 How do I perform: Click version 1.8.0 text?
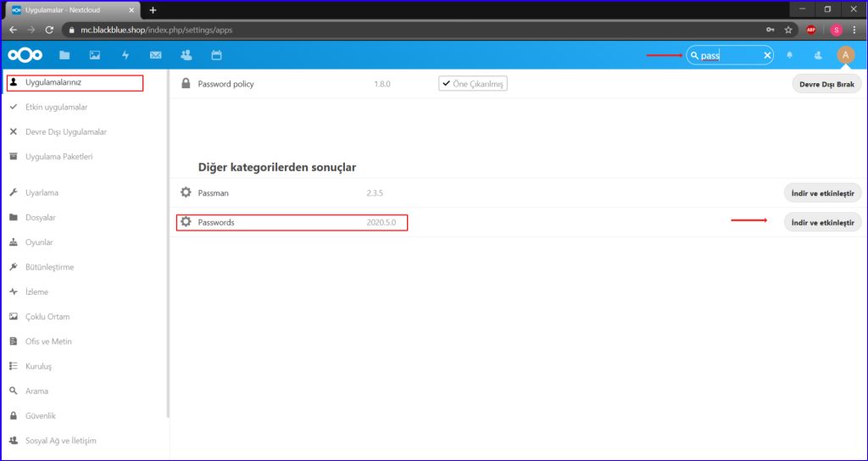[382, 84]
